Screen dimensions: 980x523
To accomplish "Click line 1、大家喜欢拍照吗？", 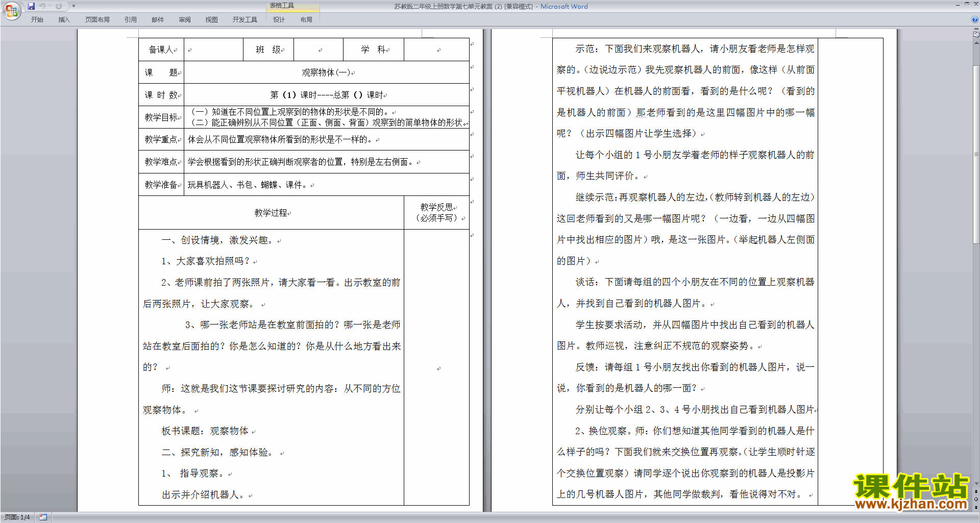I will click(206, 261).
